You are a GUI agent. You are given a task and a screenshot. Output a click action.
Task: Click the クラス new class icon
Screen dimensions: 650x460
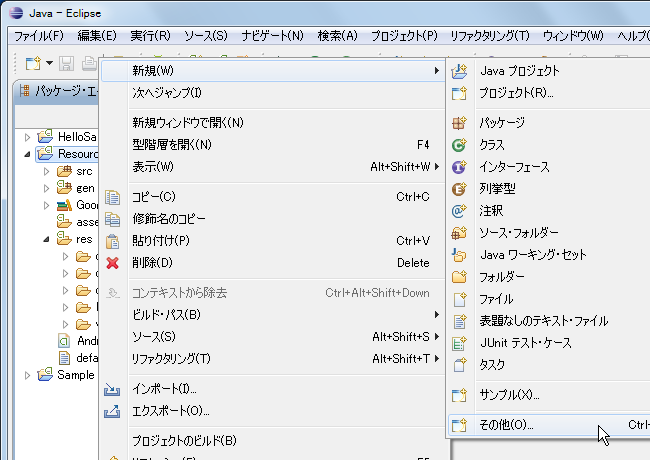click(x=459, y=145)
